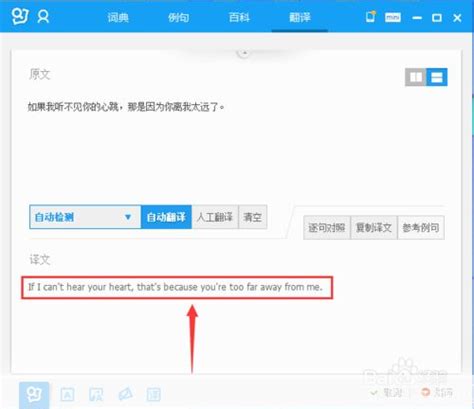Image resolution: width=474 pixels, height=409 pixels.
Task: Click the 逐句对照 button
Action: pos(327,228)
